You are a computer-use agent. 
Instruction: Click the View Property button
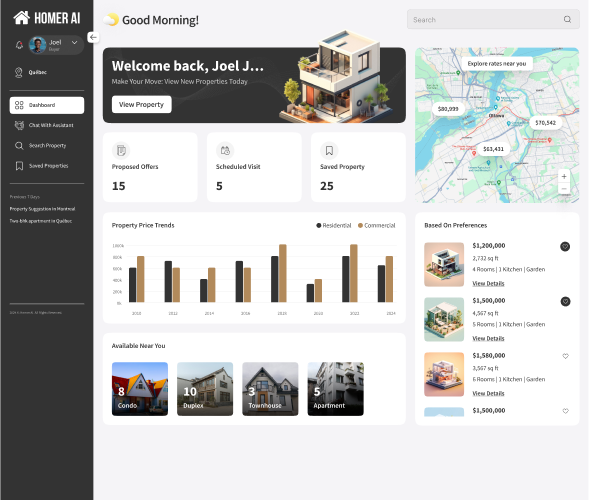point(142,104)
